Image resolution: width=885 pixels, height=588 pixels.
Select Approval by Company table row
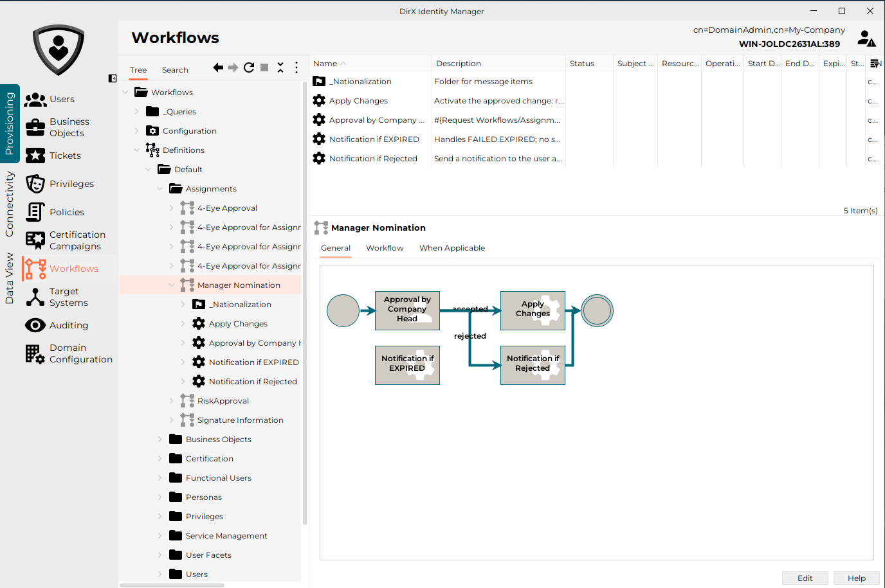(x=594, y=120)
